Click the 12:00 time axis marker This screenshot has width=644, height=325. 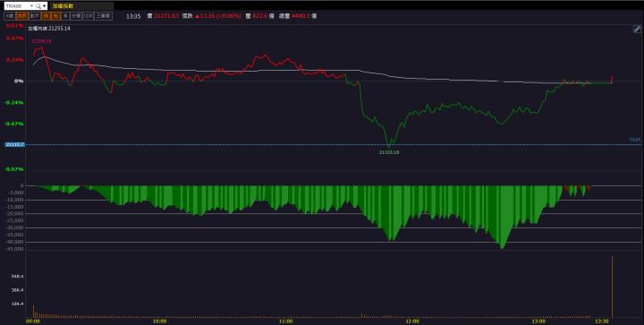412,321
